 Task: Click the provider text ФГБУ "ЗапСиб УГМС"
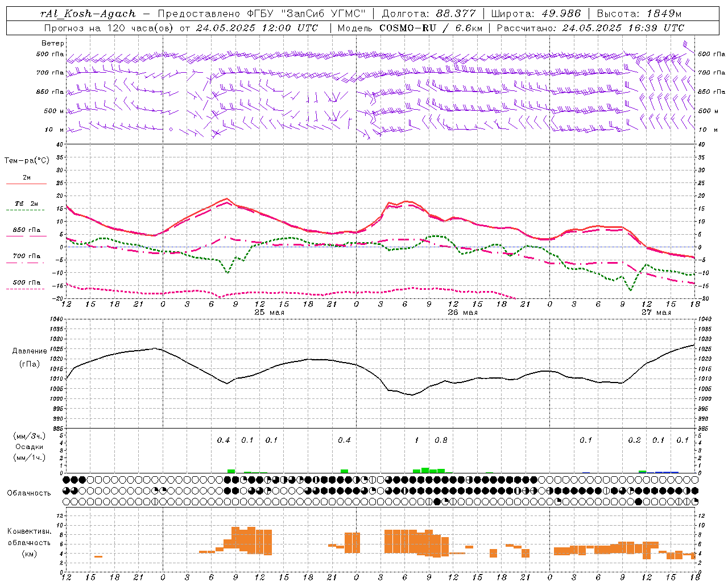coord(306,14)
